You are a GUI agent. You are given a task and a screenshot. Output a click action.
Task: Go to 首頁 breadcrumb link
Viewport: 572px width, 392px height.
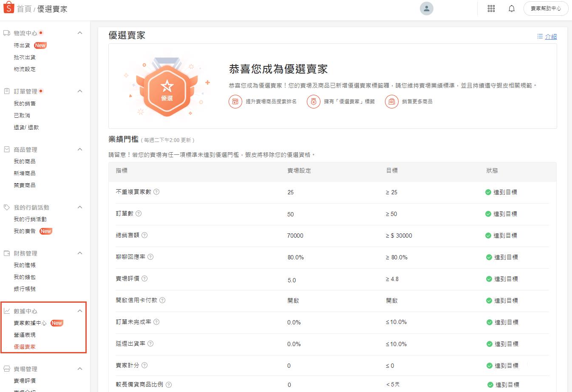(24, 9)
